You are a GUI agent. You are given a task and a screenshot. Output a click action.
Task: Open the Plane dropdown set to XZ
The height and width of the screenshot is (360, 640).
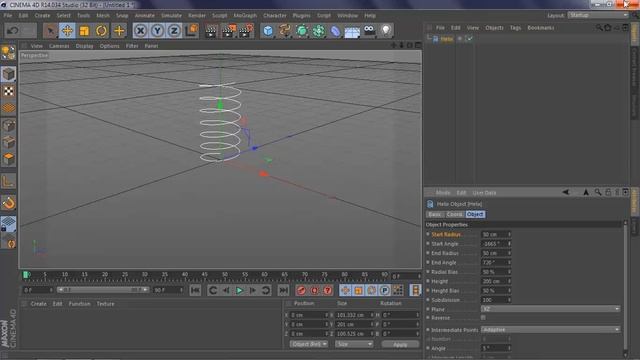pyautogui.click(x=550, y=309)
